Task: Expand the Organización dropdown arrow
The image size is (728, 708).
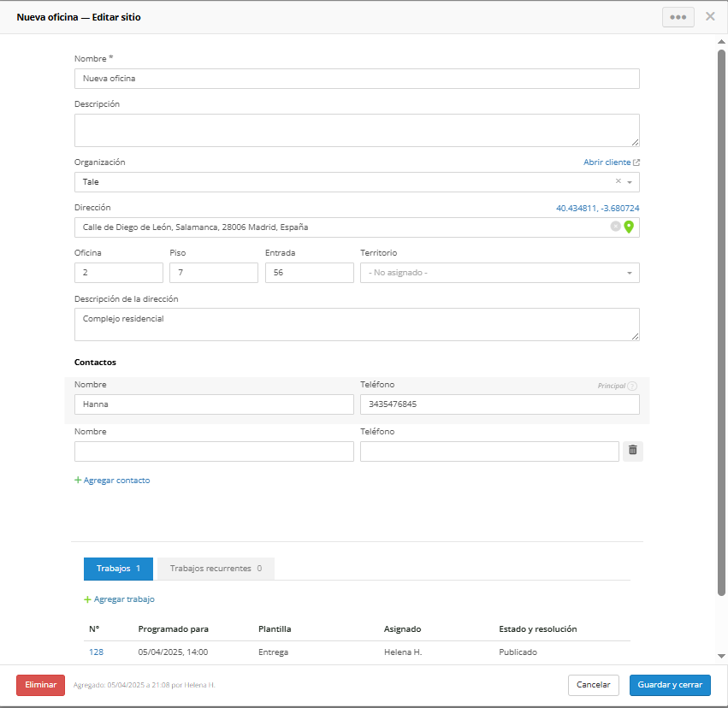Action: point(630,182)
